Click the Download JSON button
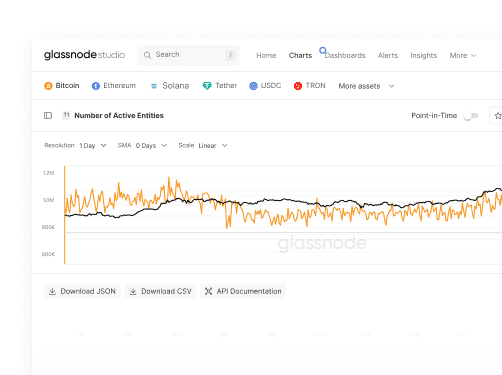This screenshot has height=375, width=502. (x=82, y=291)
